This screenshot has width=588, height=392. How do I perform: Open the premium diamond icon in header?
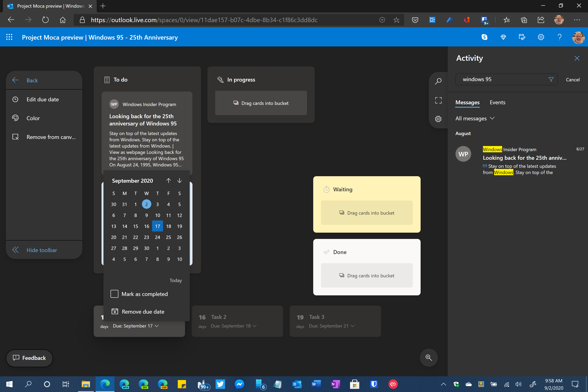503,37
